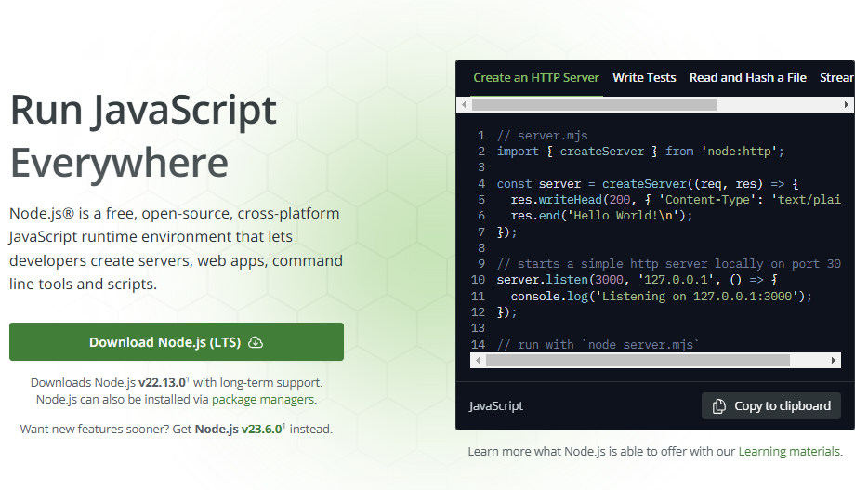Click the res.end('Hello World!\n') line
Viewport: 868px width, 490px height.
click(601, 216)
